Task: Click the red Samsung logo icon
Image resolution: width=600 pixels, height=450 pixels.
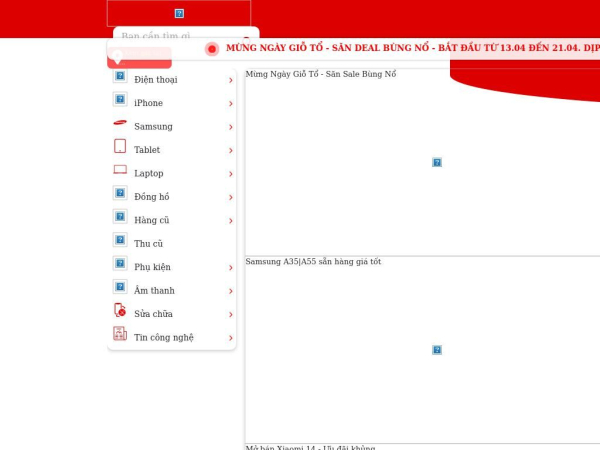Action: pyautogui.click(x=120, y=122)
